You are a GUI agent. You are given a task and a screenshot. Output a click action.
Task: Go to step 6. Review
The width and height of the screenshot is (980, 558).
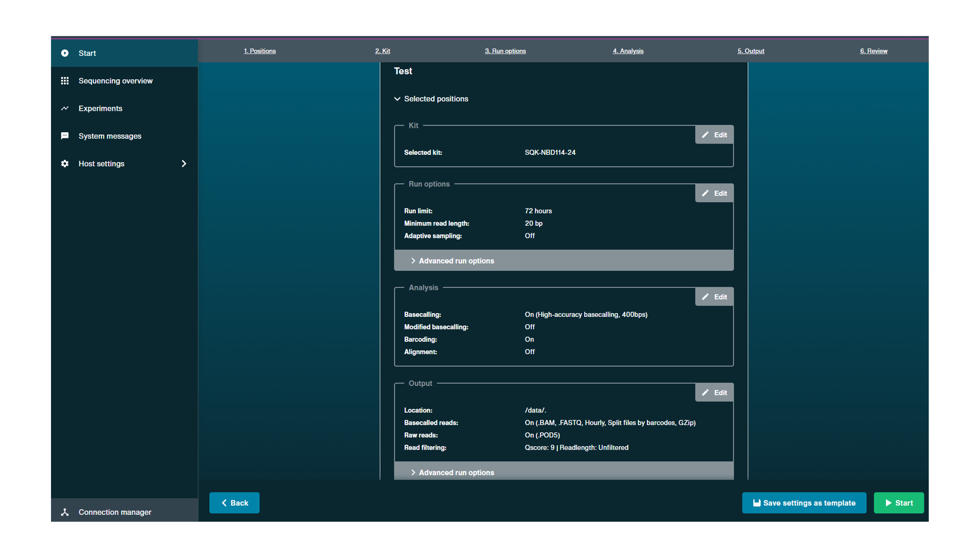873,51
